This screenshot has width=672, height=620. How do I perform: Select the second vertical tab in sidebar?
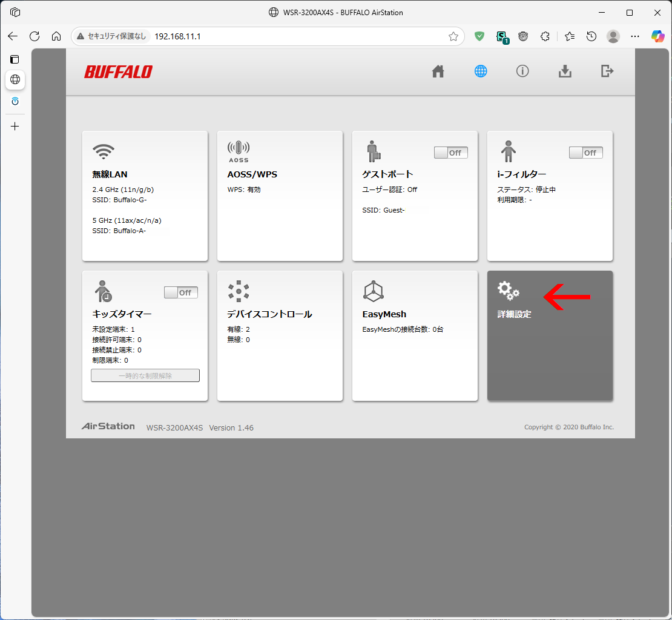click(15, 102)
